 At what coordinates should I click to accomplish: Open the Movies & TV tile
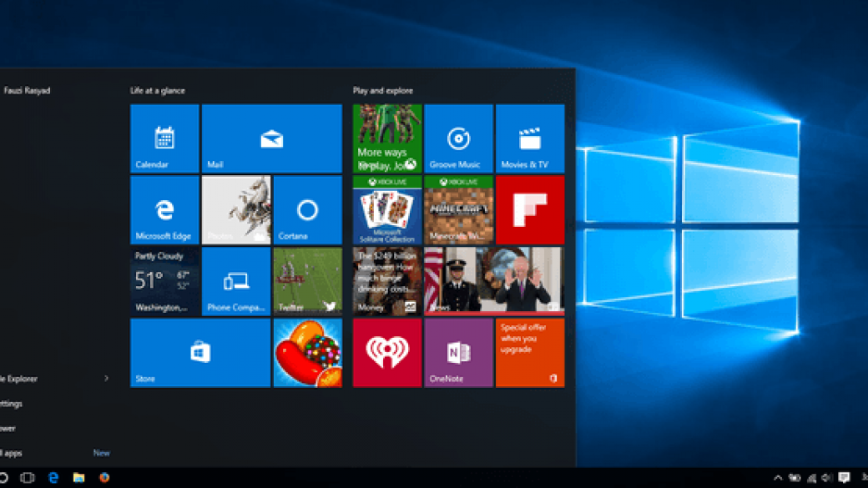coord(530,138)
